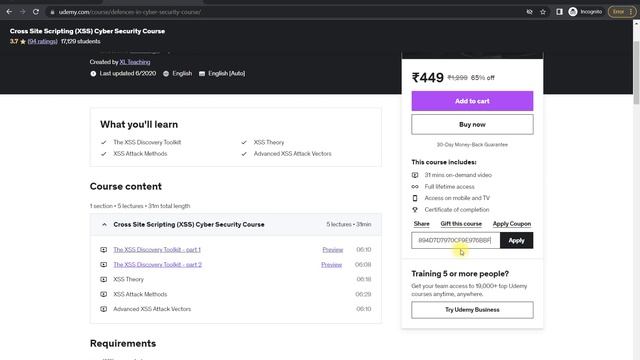Click the rating star icon beside 3.7
This screenshot has height=360, width=640.
[x=23, y=42]
